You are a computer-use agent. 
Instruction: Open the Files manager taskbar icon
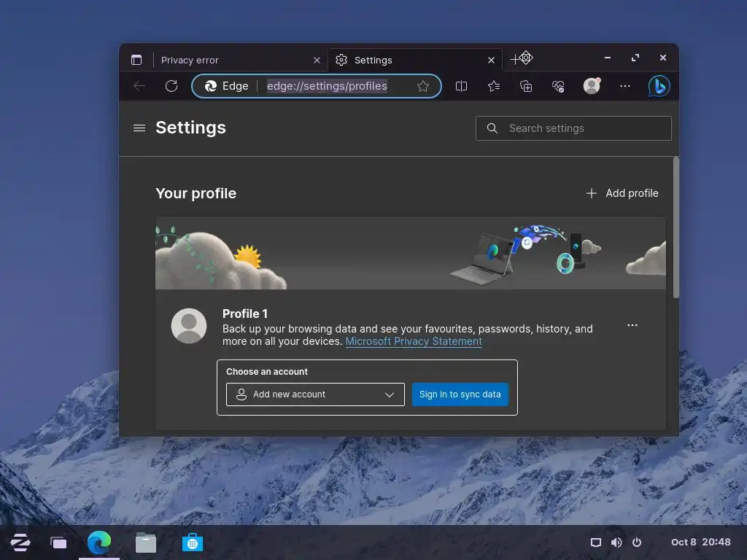tap(146, 542)
